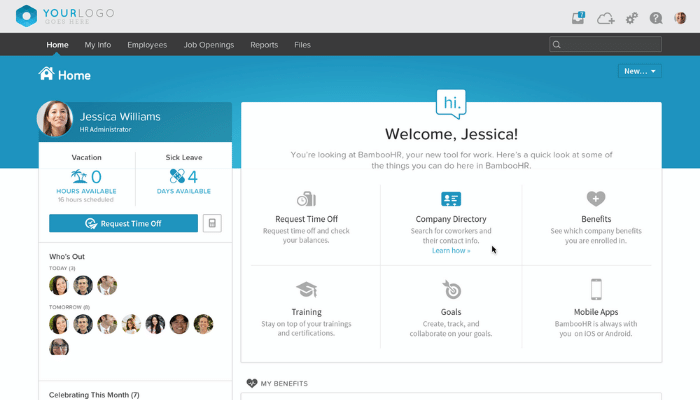Open the inbox notifications icon
Screen dimensions: 700x400
point(578,18)
